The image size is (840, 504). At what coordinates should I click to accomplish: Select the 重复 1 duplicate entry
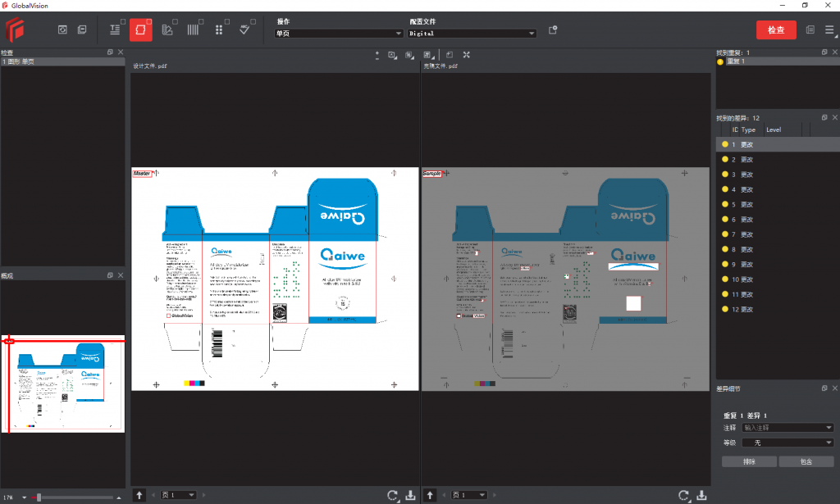(x=778, y=61)
